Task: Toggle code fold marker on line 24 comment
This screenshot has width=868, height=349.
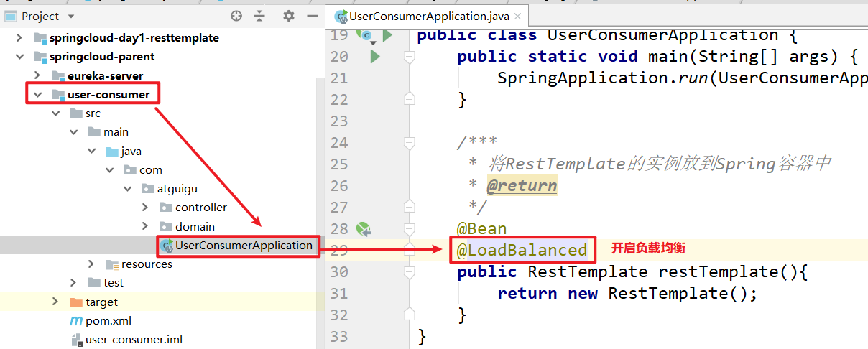Action: pos(410,143)
